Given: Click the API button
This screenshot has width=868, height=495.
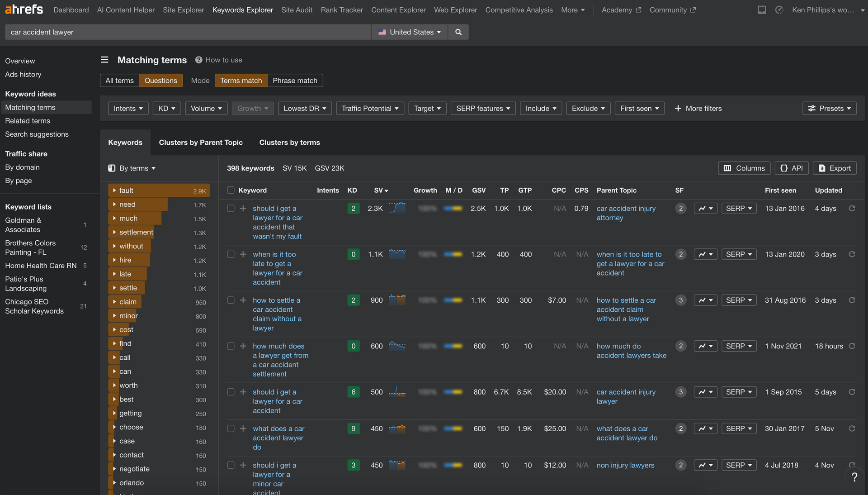Looking at the screenshot, I should point(791,168).
